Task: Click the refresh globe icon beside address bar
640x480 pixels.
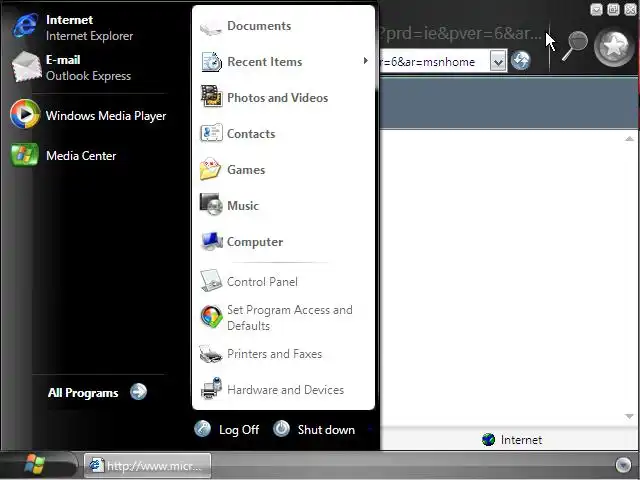Action: pos(520,60)
